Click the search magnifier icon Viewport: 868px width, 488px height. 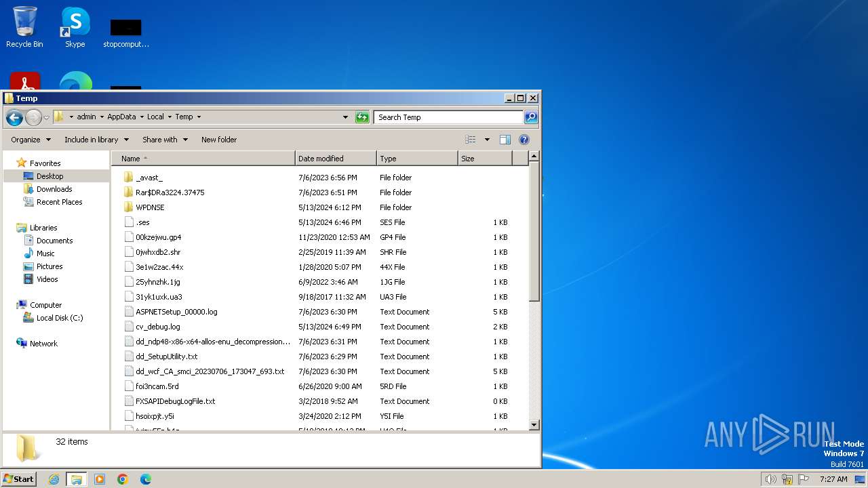tap(531, 117)
